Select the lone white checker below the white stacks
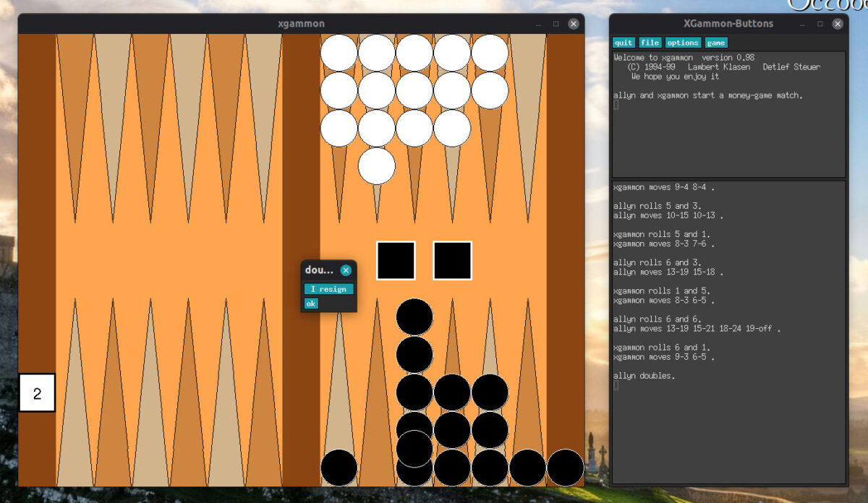 [377, 165]
